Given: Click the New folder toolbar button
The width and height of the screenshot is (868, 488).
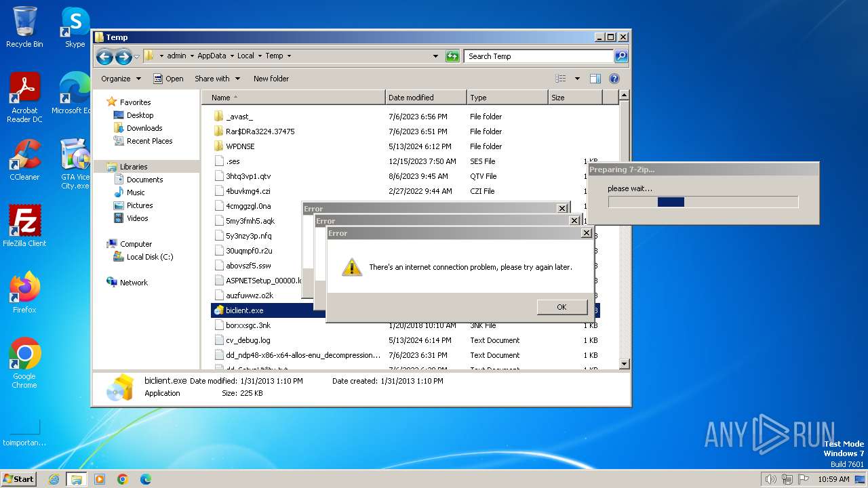Looking at the screenshot, I should coord(271,79).
